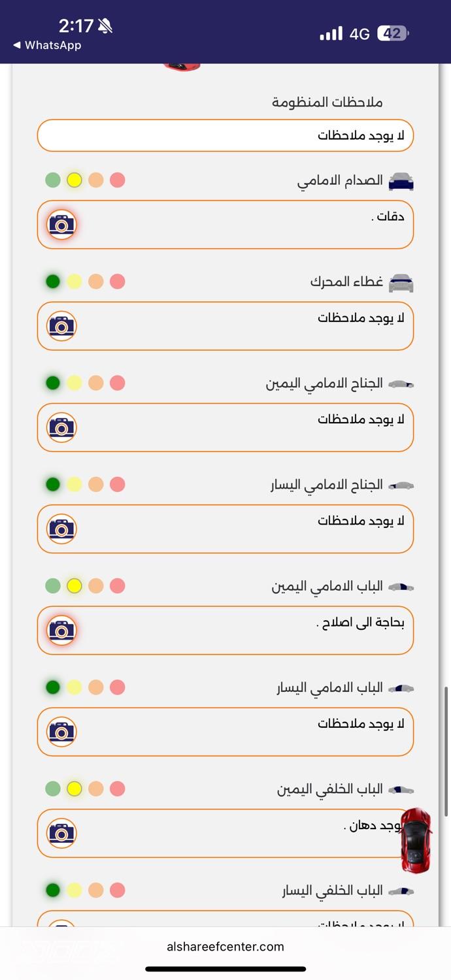The width and height of the screenshot is (451, 980).
Task: Tap camera icon for الجناح الامامي اليمين
Action: 62,427
